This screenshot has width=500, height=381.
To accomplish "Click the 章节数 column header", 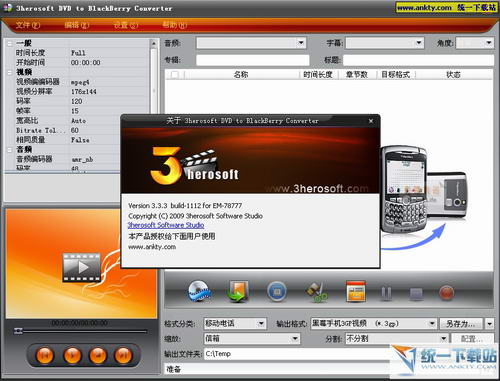I will point(357,75).
